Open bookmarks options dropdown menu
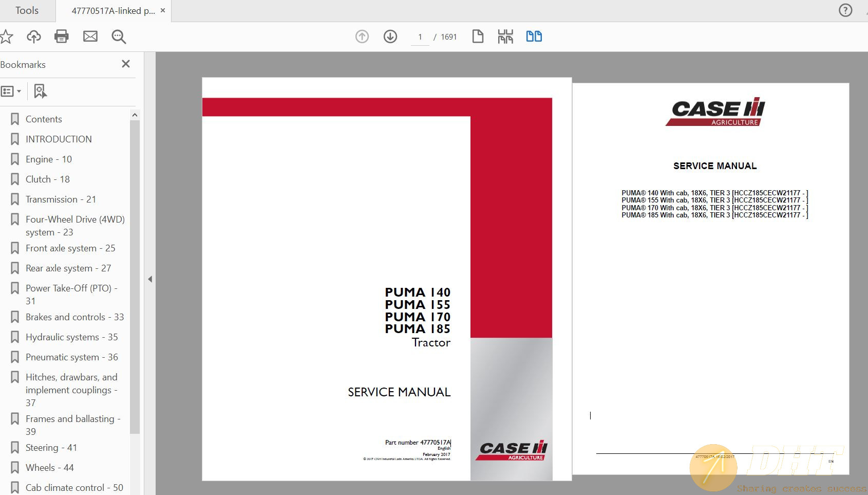868x495 pixels. pos(11,91)
